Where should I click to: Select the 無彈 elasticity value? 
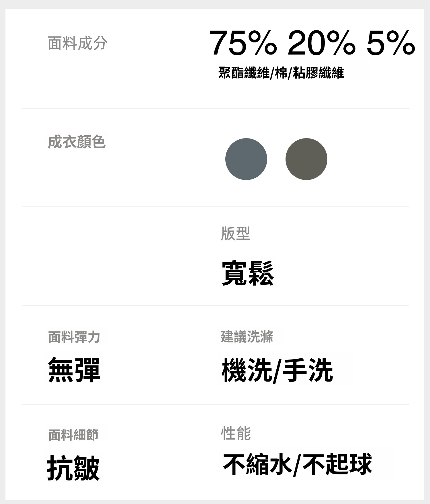pyautogui.click(x=74, y=370)
